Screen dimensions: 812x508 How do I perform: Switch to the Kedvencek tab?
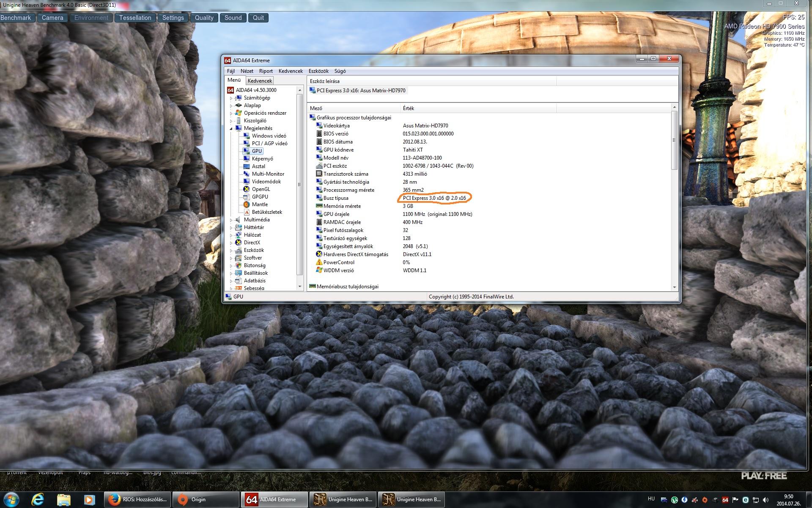(260, 81)
